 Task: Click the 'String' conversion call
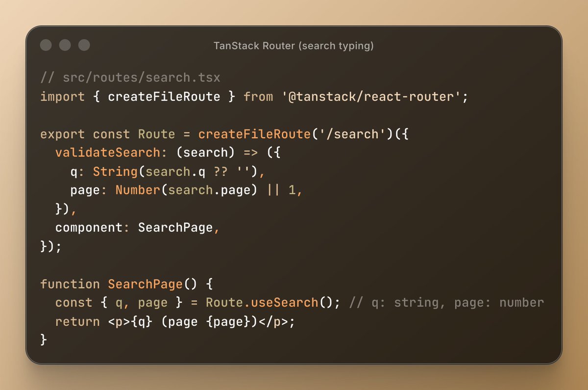115,171
